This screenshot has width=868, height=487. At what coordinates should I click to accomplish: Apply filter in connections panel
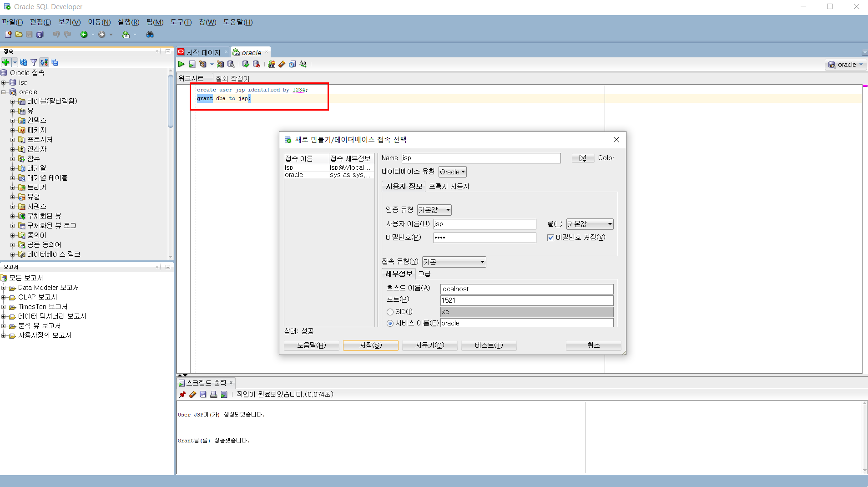34,62
